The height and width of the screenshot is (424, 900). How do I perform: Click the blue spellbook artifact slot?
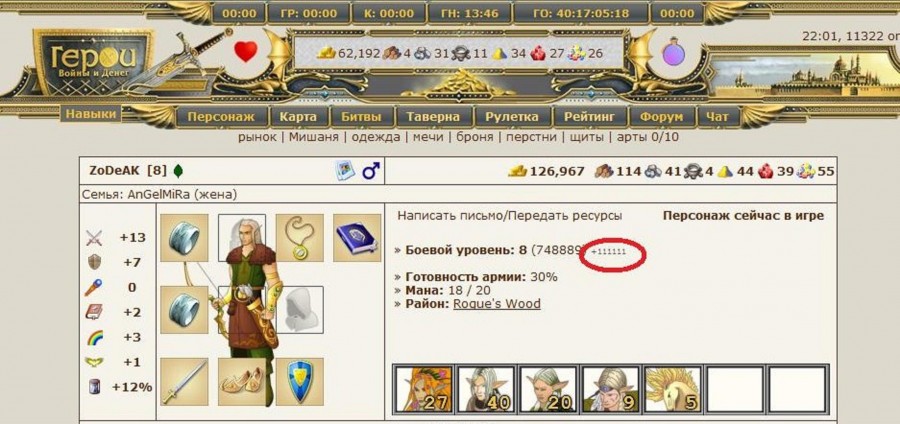click(x=357, y=238)
